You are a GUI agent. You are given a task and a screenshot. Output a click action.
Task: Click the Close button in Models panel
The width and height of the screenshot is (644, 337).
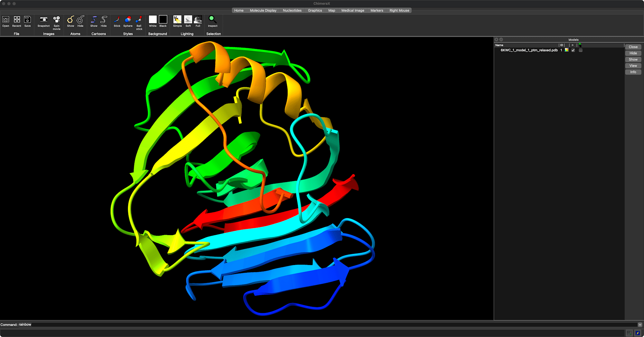[633, 47]
